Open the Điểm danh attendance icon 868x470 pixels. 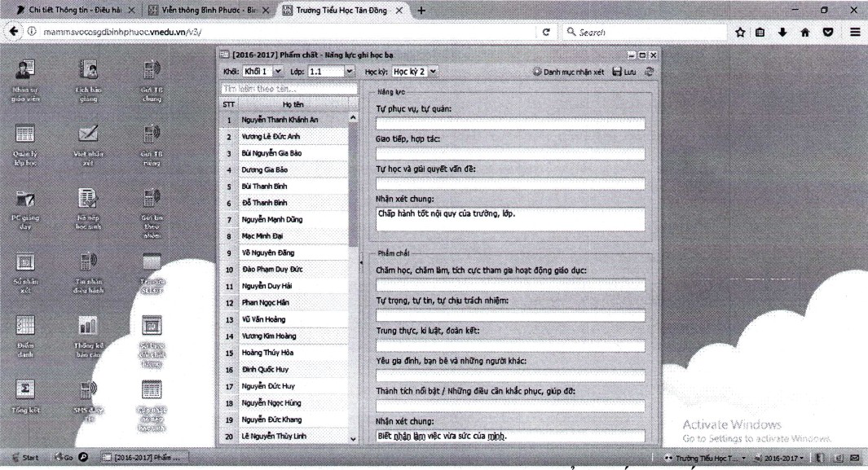(25, 327)
